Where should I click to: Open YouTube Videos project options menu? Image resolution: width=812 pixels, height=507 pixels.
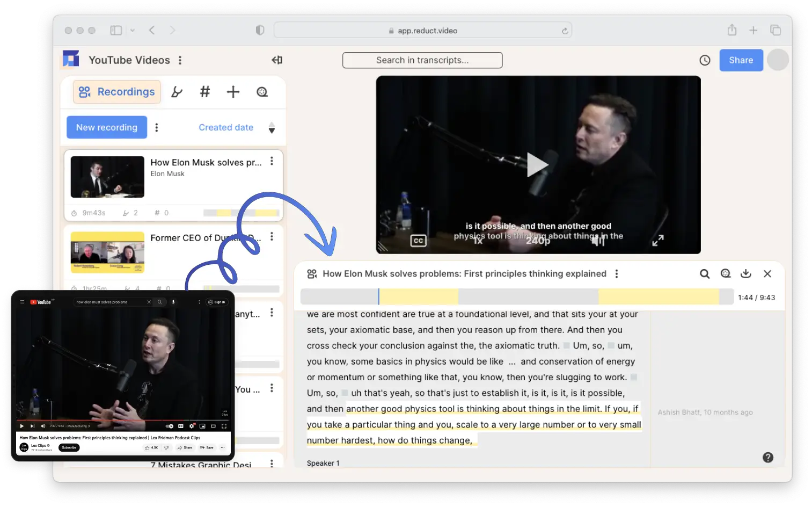(x=180, y=60)
